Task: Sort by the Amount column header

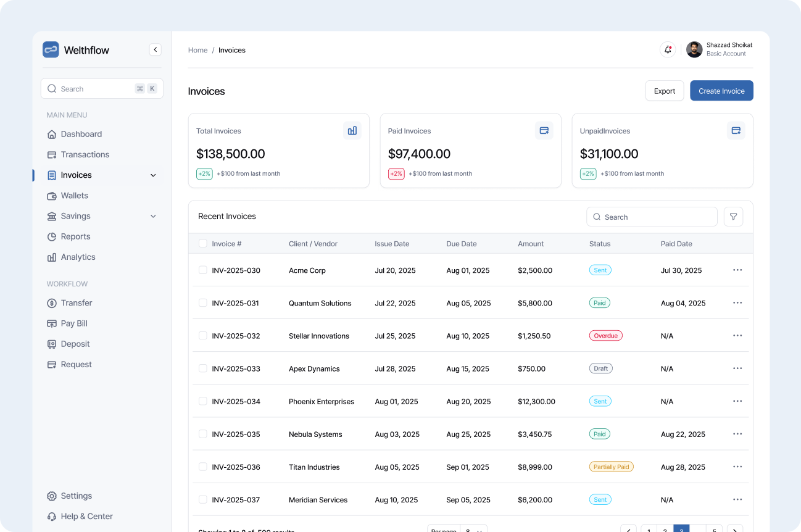Action: (531, 244)
